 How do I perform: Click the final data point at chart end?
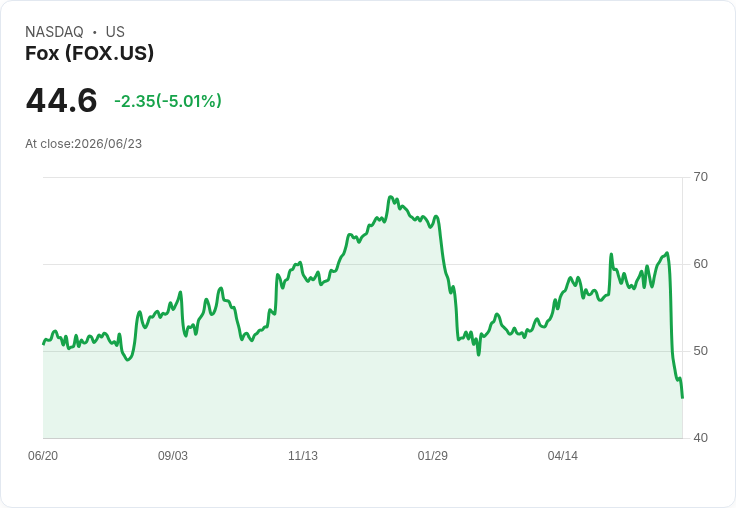pos(682,398)
